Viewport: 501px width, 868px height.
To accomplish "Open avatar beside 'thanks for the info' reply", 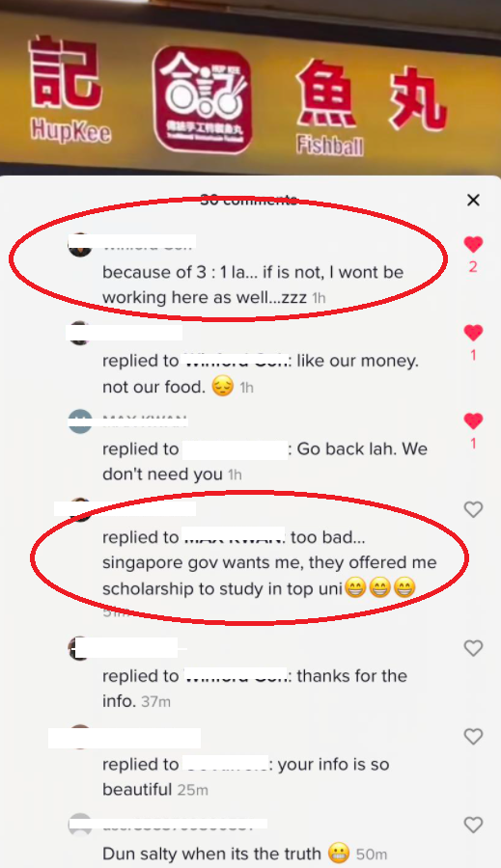I will tap(80, 648).
